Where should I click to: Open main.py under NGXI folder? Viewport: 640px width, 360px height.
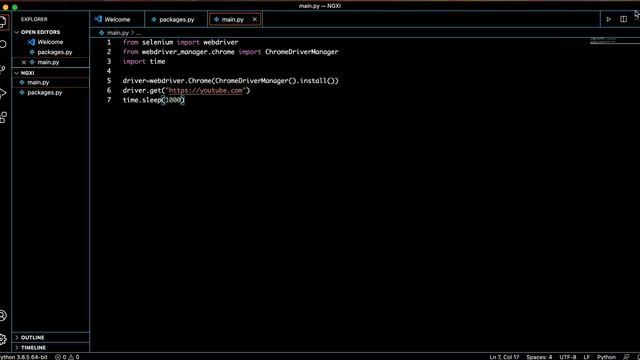click(x=38, y=82)
